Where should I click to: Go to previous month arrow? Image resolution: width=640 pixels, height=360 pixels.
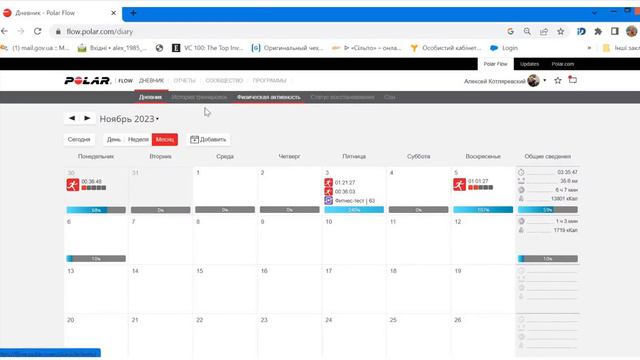pos(72,118)
